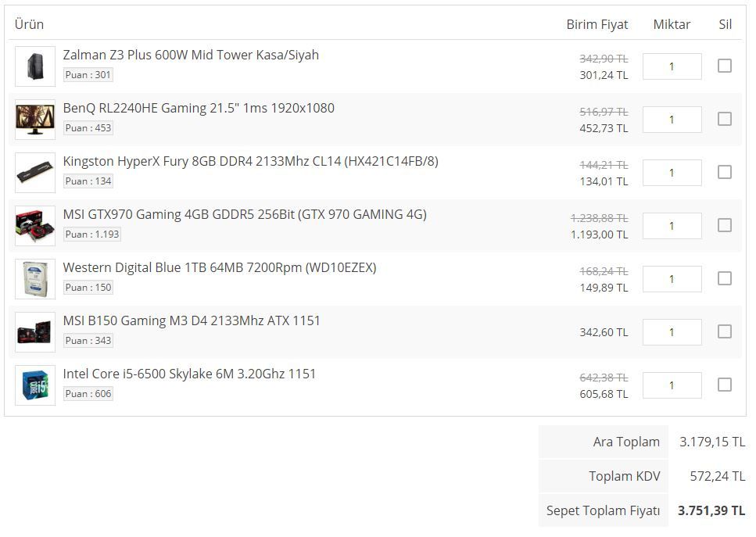Tick the delete checkbox for Zalman Z3 Plus
The height and width of the screenshot is (537, 756).
coord(724,66)
